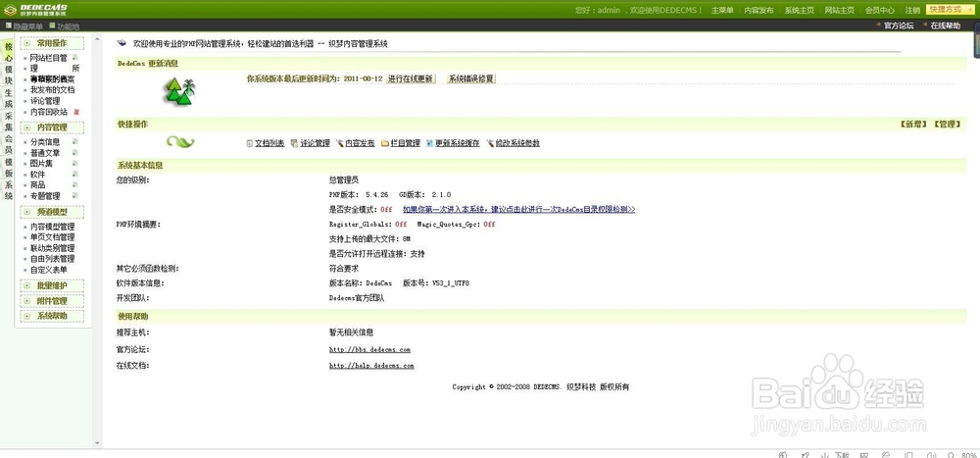Open 功能地图 in the dark bar

point(64,26)
